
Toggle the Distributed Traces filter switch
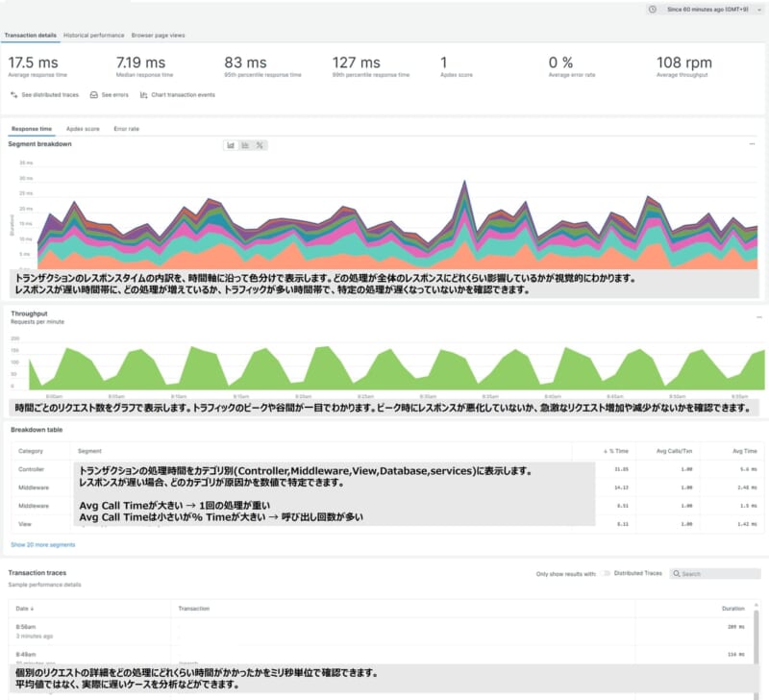click(x=607, y=573)
